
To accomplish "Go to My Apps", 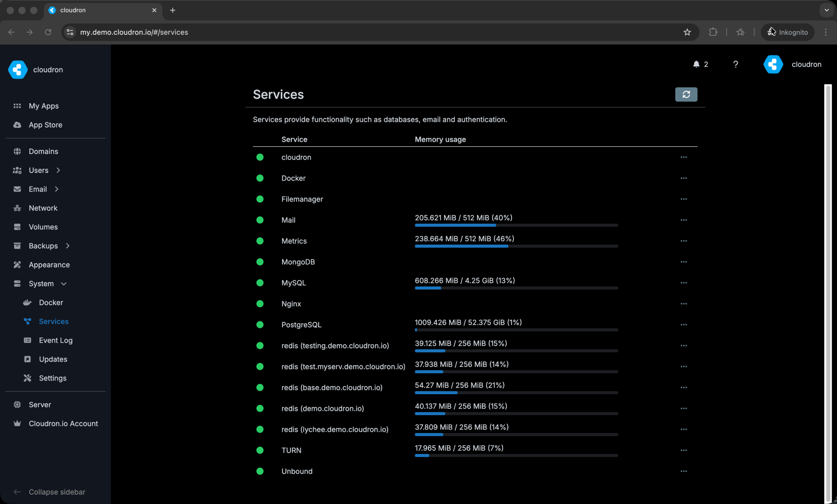I will 43,106.
